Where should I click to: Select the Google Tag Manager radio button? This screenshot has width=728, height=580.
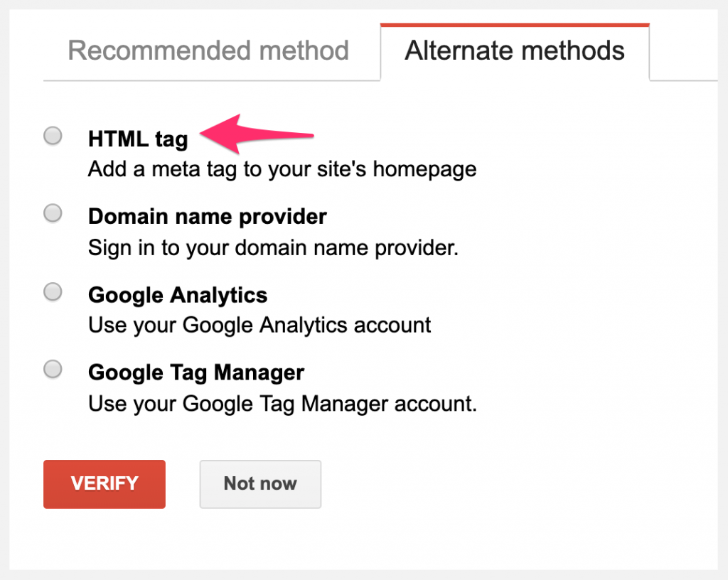click(53, 368)
